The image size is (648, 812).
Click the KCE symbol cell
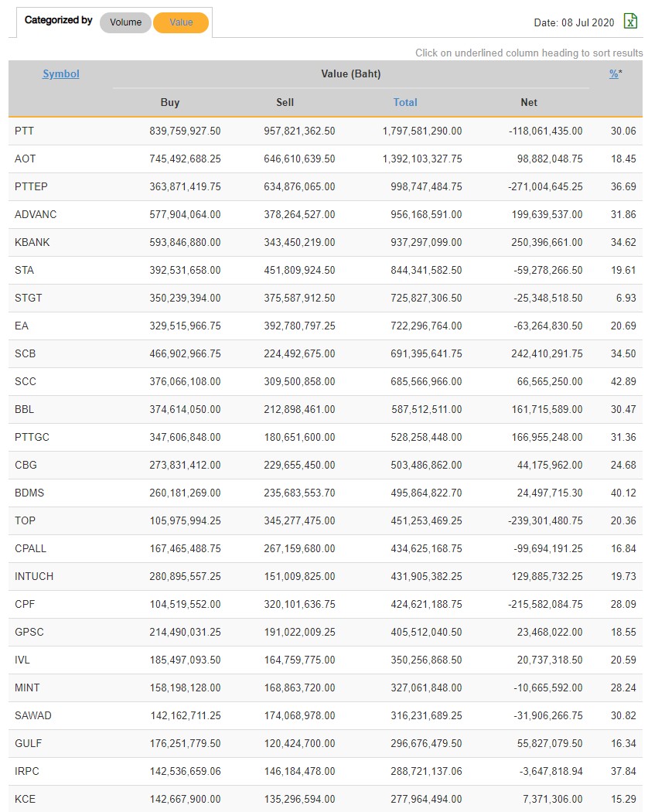26,799
